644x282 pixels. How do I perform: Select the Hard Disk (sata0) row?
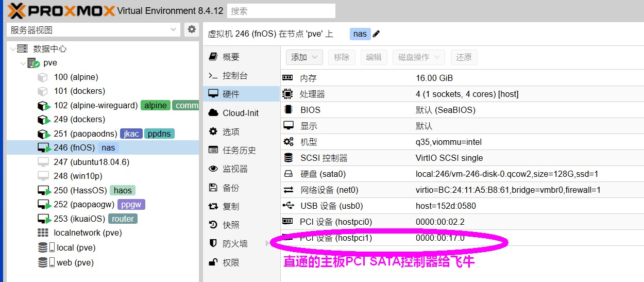[462, 174]
